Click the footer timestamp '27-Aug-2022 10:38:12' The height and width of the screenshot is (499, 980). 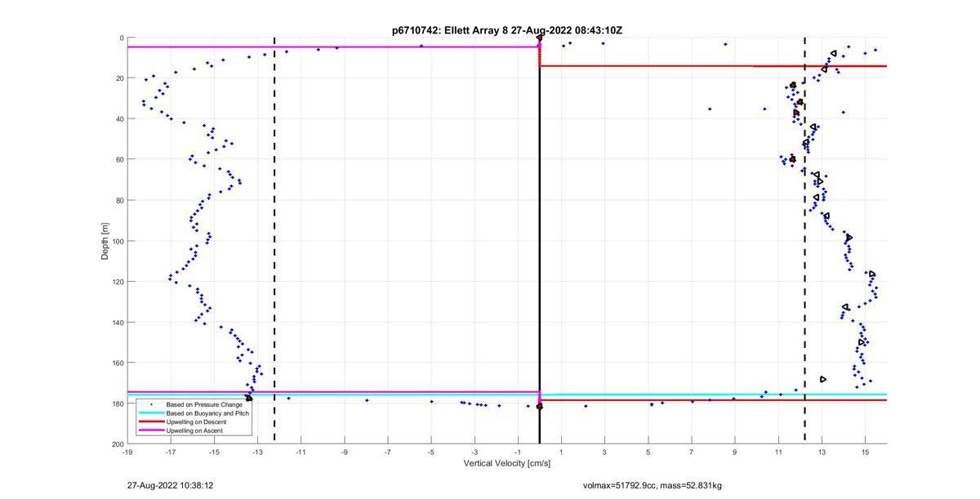tap(171, 485)
